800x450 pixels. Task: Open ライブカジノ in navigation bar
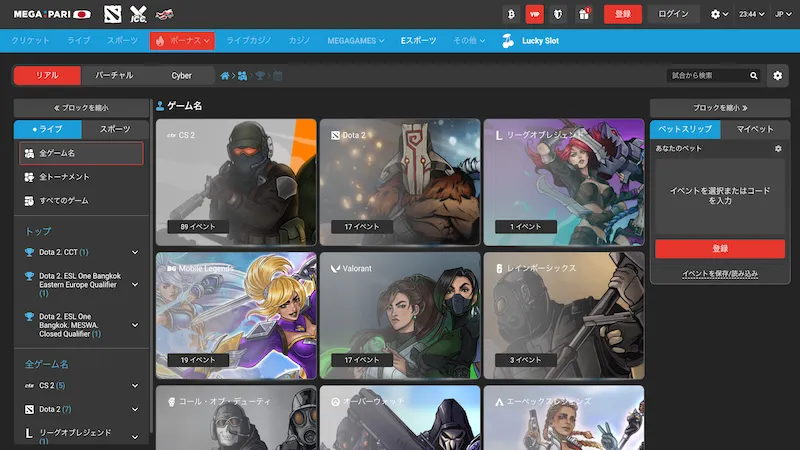click(x=249, y=40)
